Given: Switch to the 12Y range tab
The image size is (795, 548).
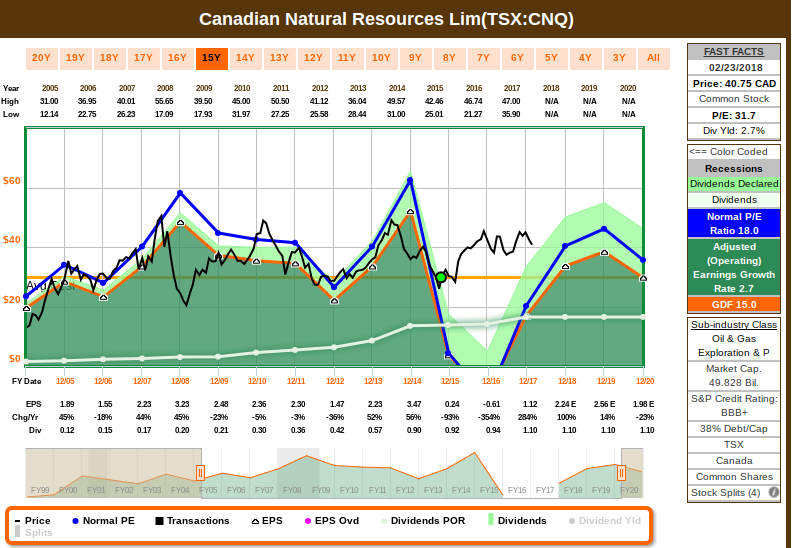Looking at the screenshot, I should click(x=313, y=58).
